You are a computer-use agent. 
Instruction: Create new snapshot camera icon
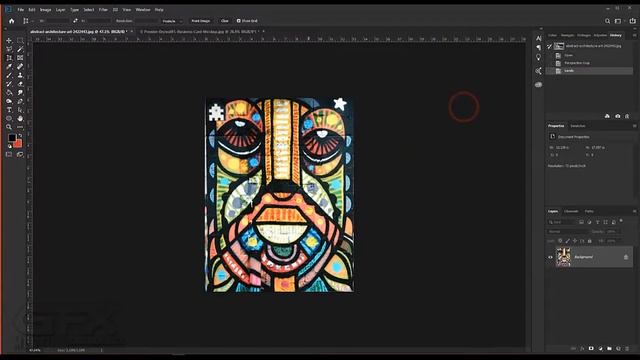click(618, 116)
